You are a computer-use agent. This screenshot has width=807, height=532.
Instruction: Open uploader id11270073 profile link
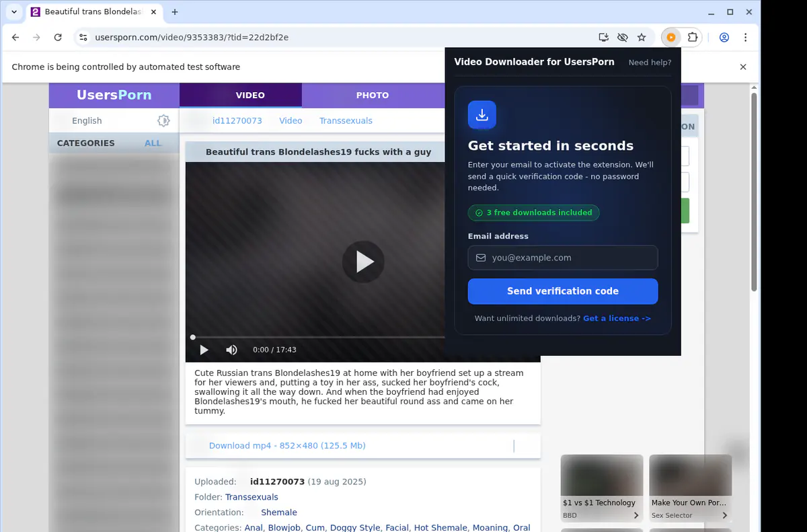[277, 482]
